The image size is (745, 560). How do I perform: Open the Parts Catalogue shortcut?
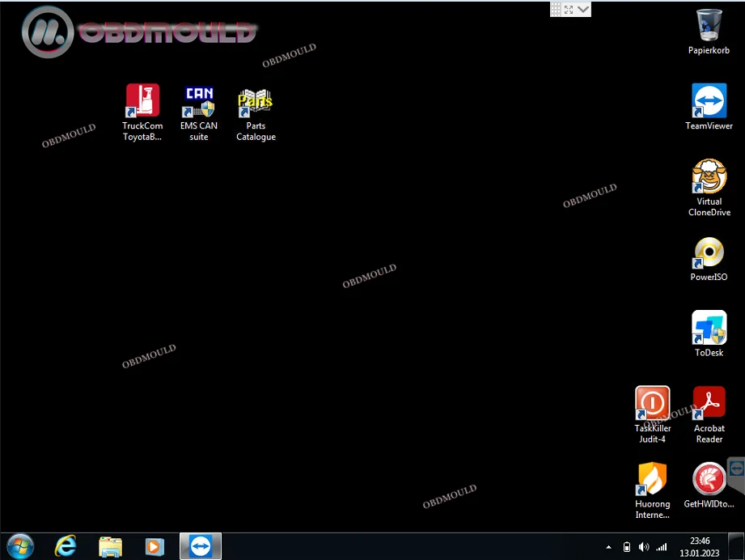(x=256, y=102)
